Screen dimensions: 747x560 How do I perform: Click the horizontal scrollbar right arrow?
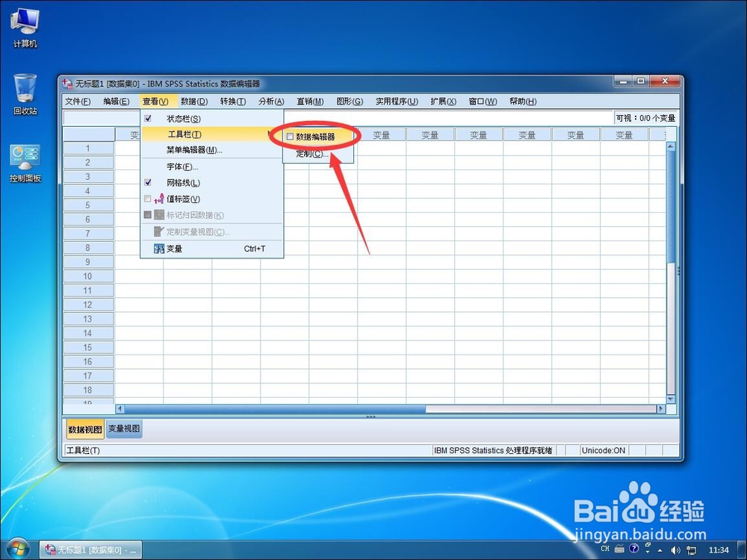(x=661, y=408)
